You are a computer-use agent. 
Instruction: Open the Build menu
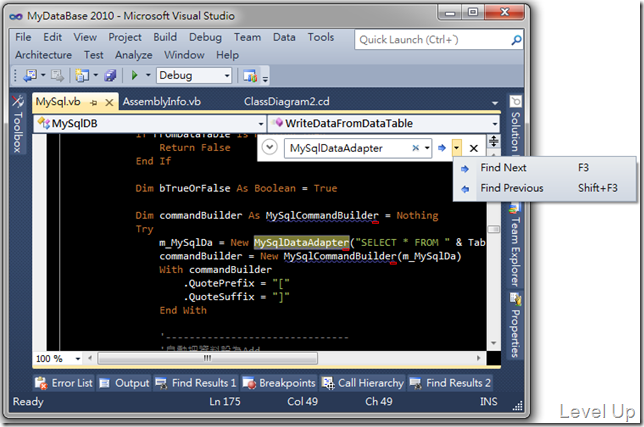coord(165,37)
